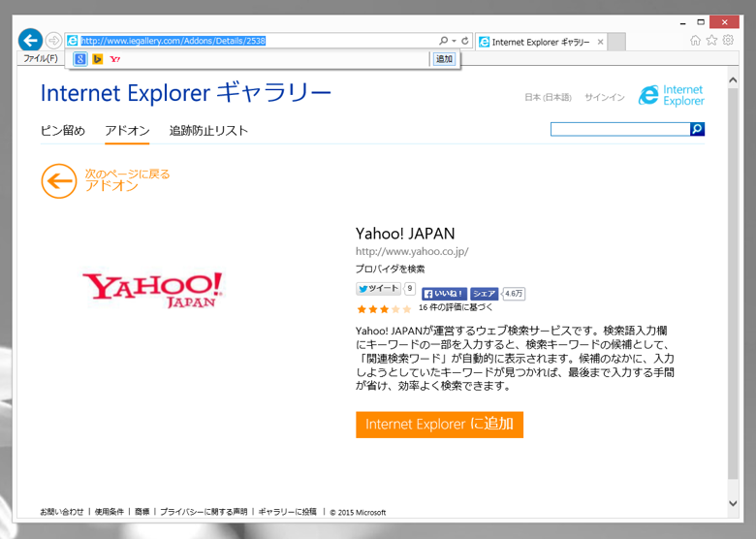Click 次のページに戻る アドオン link
This screenshot has height=539, width=756.
point(127,179)
